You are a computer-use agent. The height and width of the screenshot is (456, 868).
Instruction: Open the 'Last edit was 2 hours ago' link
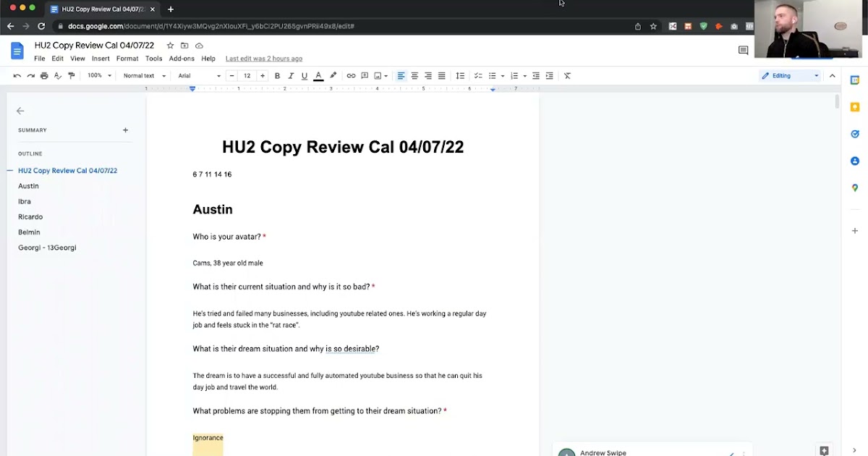coord(264,59)
